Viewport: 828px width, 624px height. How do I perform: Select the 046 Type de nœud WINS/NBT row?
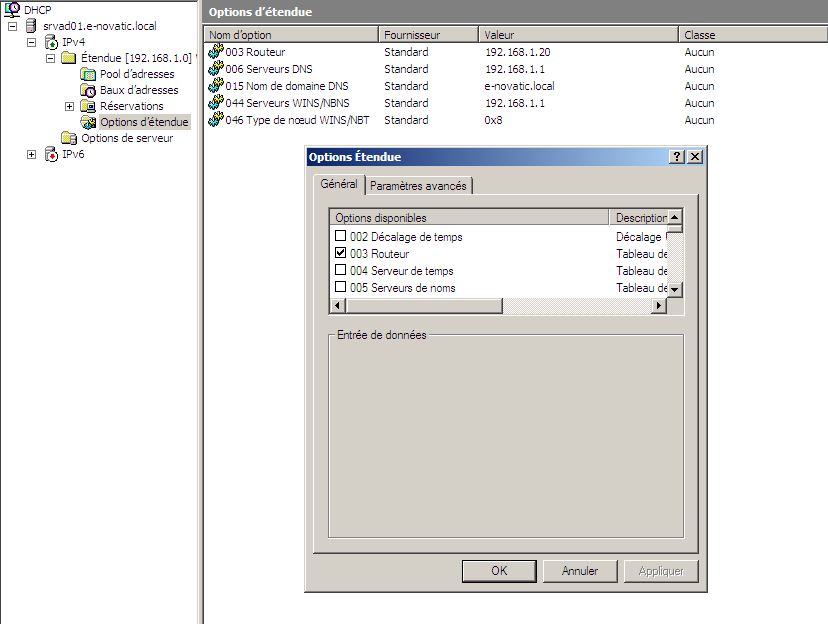pos(461,120)
